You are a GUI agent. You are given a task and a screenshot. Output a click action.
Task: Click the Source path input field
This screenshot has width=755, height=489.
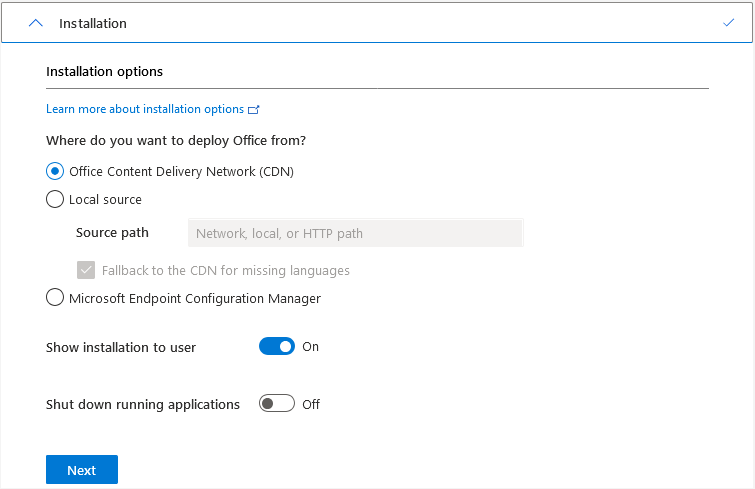point(355,233)
